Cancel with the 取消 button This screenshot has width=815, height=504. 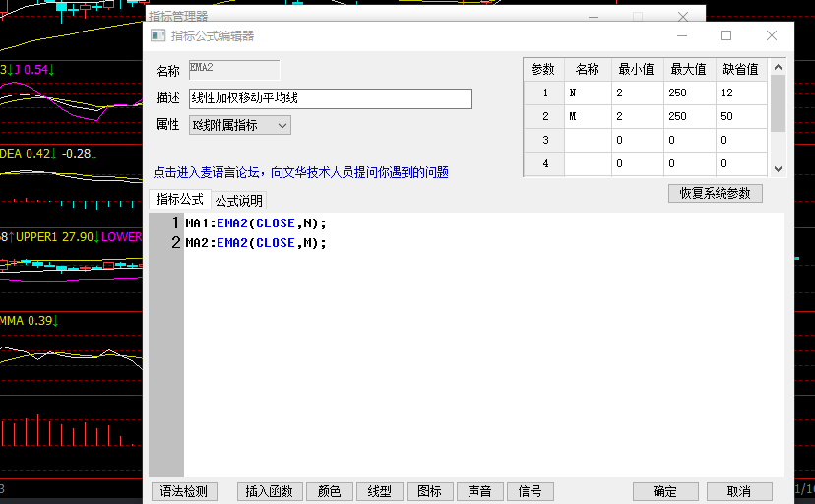coord(739,491)
